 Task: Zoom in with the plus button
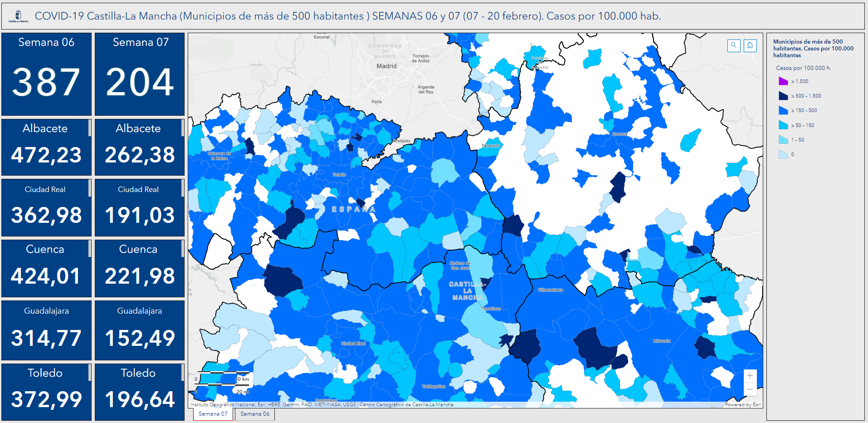[751, 375]
